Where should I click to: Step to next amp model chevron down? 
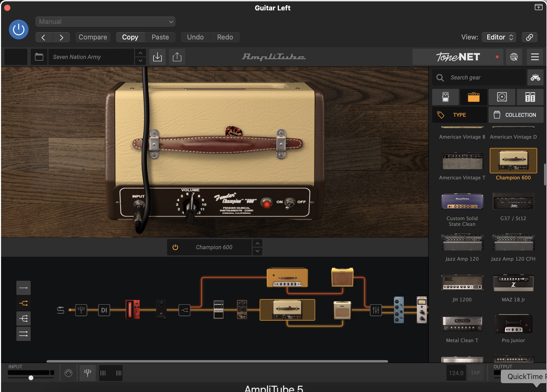point(257,251)
